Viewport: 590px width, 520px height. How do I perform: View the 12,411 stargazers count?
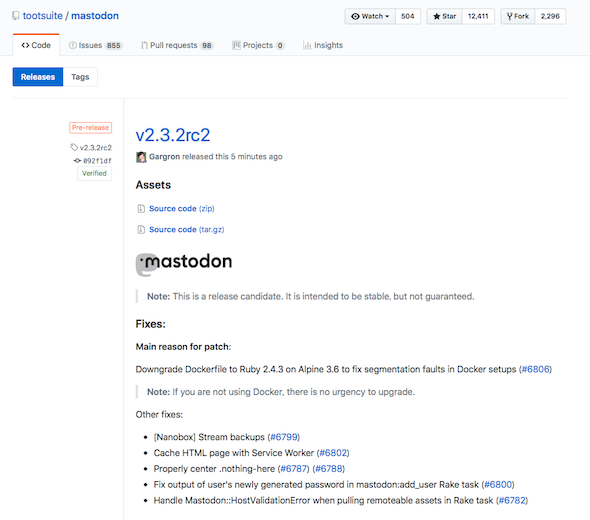coord(478,16)
